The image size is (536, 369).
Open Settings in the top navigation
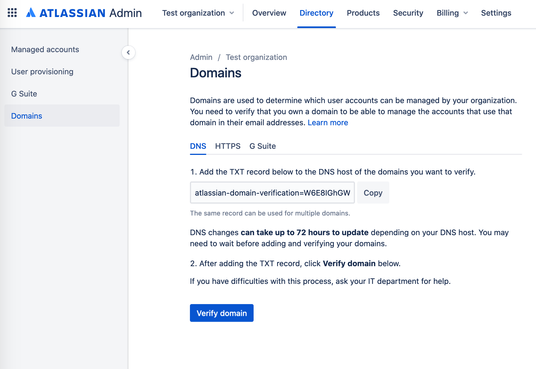(496, 13)
